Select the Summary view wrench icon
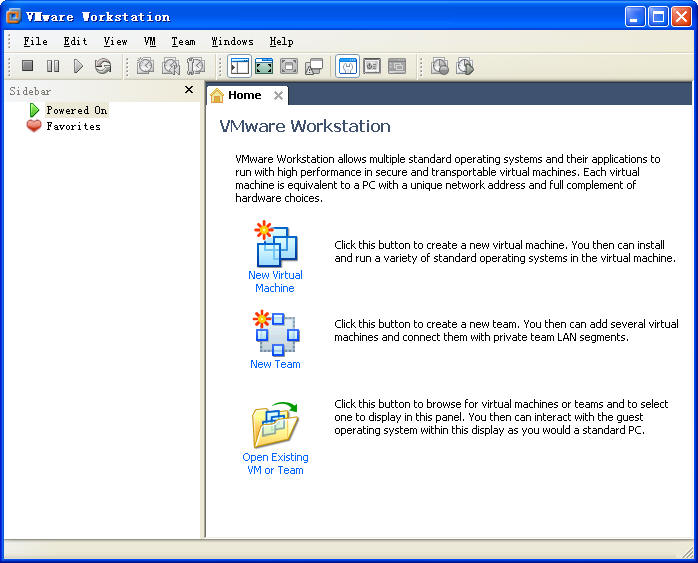This screenshot has height=563, width=698. pyautogui.click(x=347, y=66)
